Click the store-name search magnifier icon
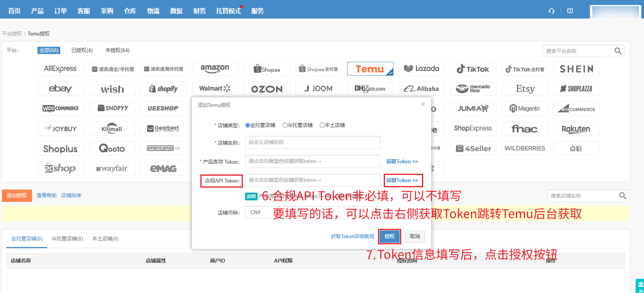 click(622, 196)
